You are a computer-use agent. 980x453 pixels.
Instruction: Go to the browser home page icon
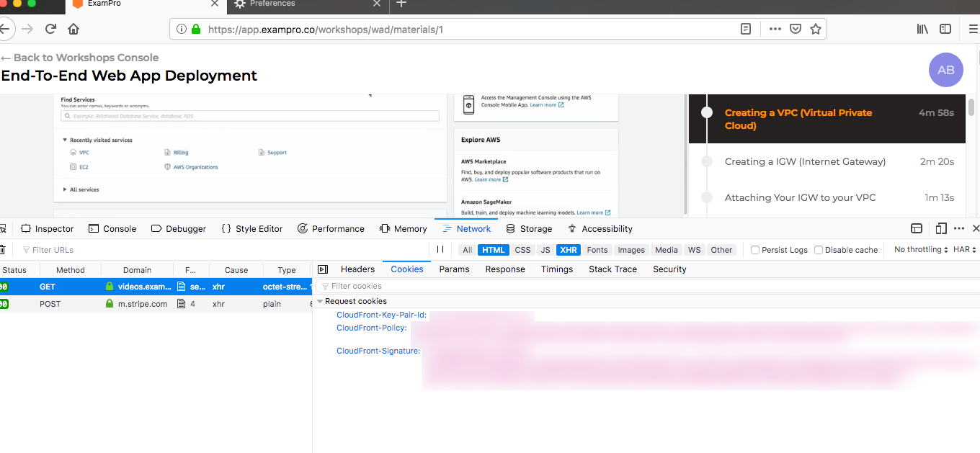[x=73, y=29]
